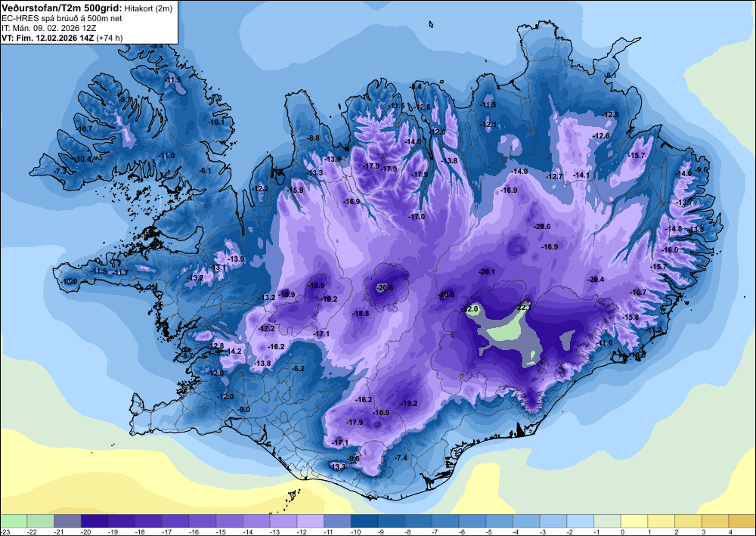Viewport: 756px width, 536px height.
Task: Click the legend swatch between -5 and -4
Action: (500, 521)
